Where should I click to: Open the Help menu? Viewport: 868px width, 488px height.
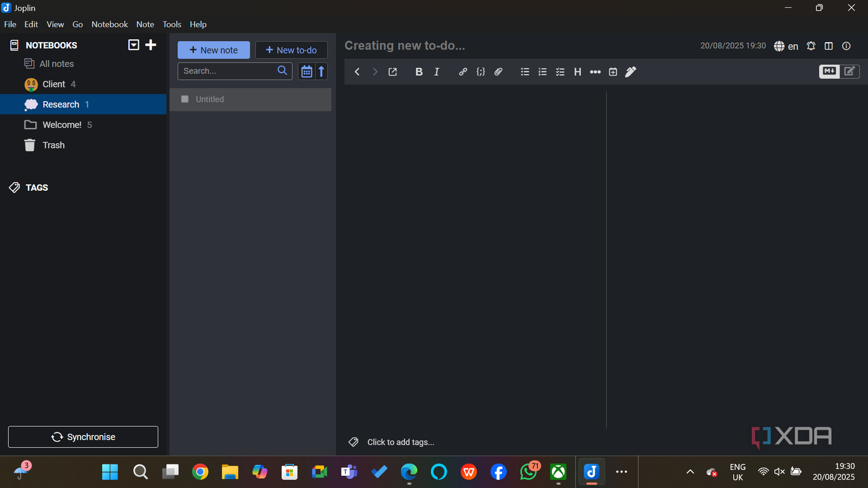point(198,24)
